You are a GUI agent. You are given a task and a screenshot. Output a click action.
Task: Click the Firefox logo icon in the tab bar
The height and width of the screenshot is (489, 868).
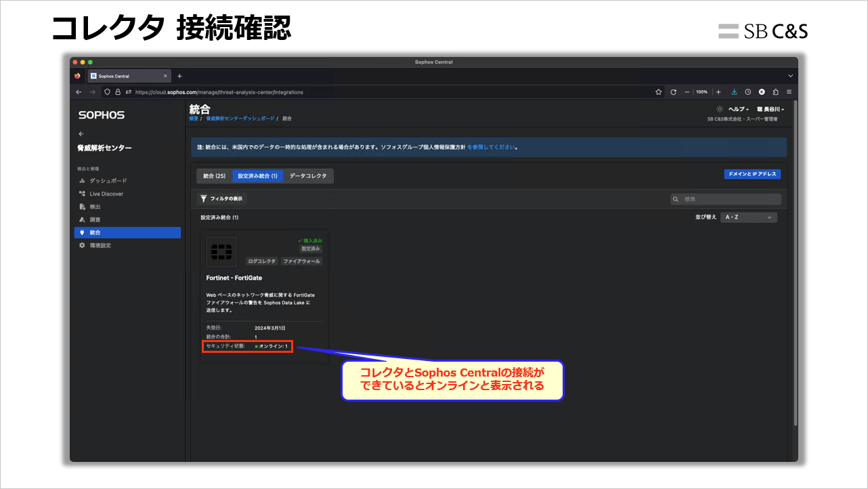pyautogui.click(x=77, y=76)
